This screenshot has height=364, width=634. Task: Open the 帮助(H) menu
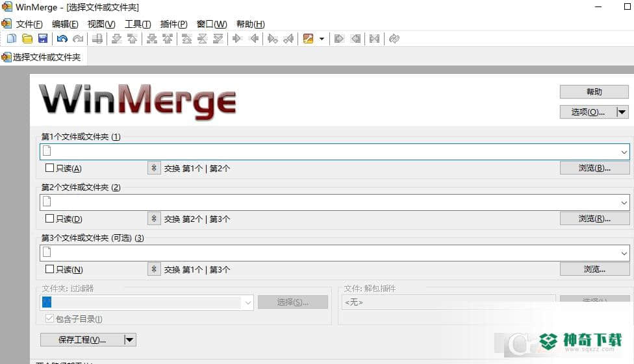(x=251, y=24)
